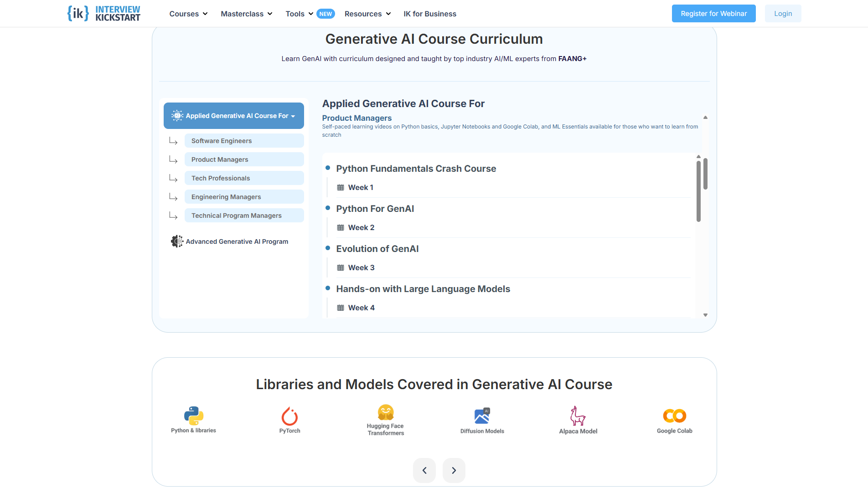Click the Interview Kickstart logo

(104, 13)
